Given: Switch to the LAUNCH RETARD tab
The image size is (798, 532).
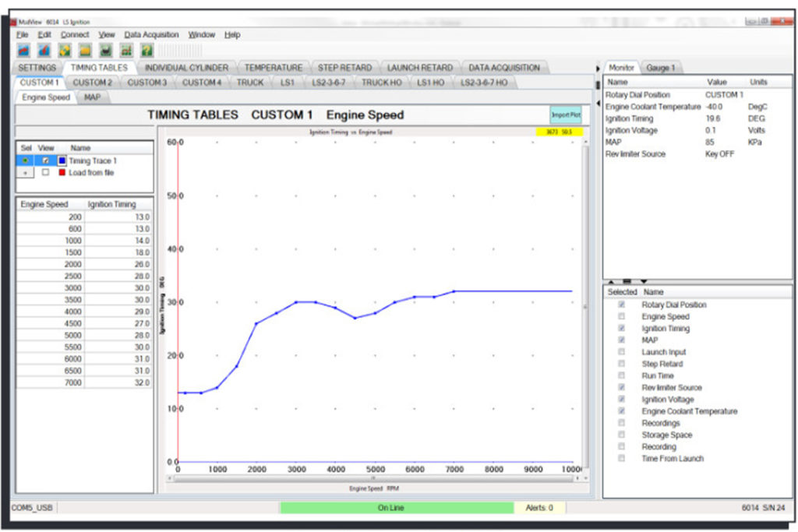Looking at the screenshot, I should [420, 68].
